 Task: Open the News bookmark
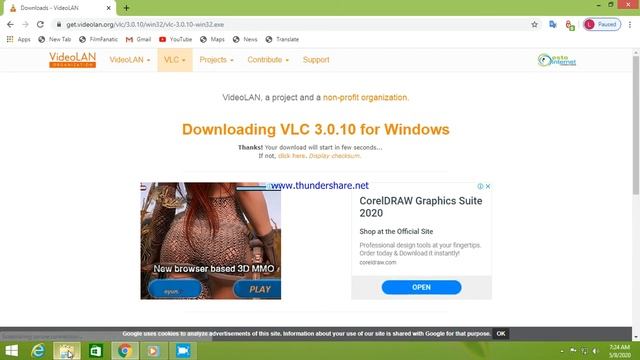[x=245, y=39]
